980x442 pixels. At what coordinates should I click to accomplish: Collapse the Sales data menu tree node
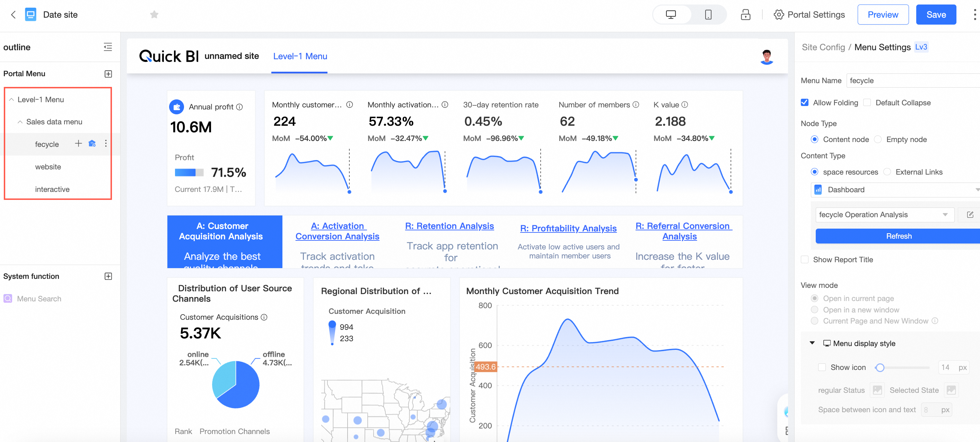coord(20,122)
